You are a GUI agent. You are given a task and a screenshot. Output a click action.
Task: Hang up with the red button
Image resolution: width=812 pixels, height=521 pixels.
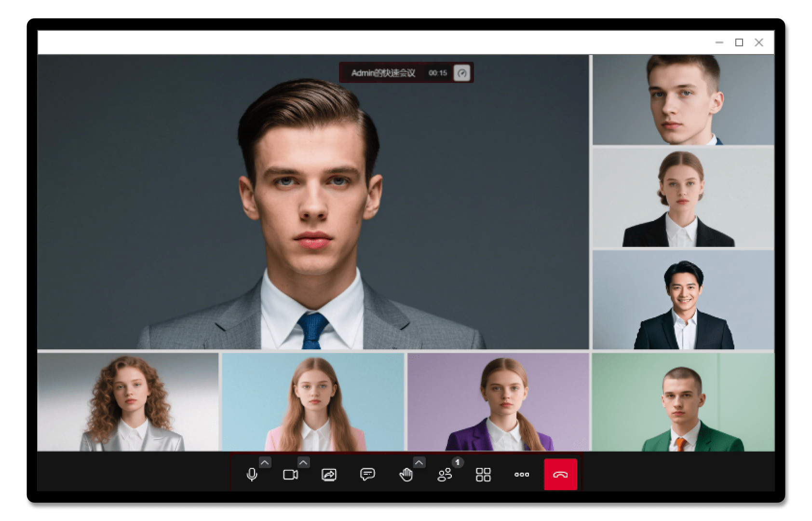[560, 475]
